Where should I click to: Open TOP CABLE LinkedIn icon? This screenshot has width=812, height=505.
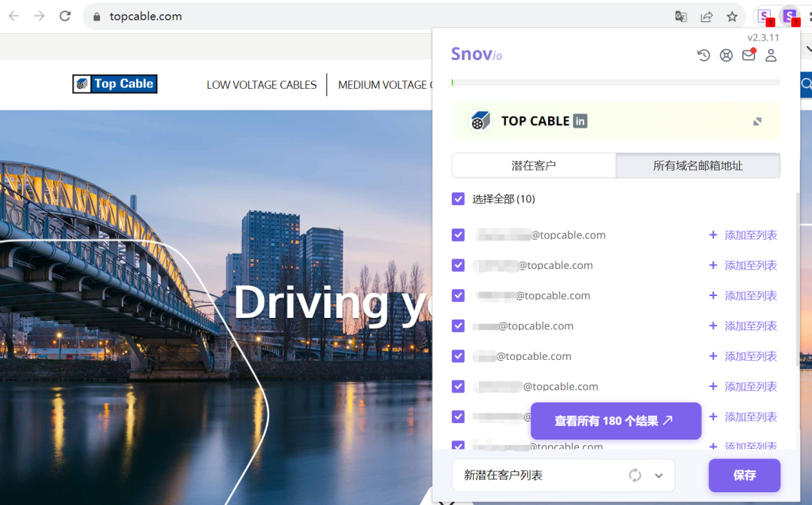pyautogui.click(x=580, y=121)
